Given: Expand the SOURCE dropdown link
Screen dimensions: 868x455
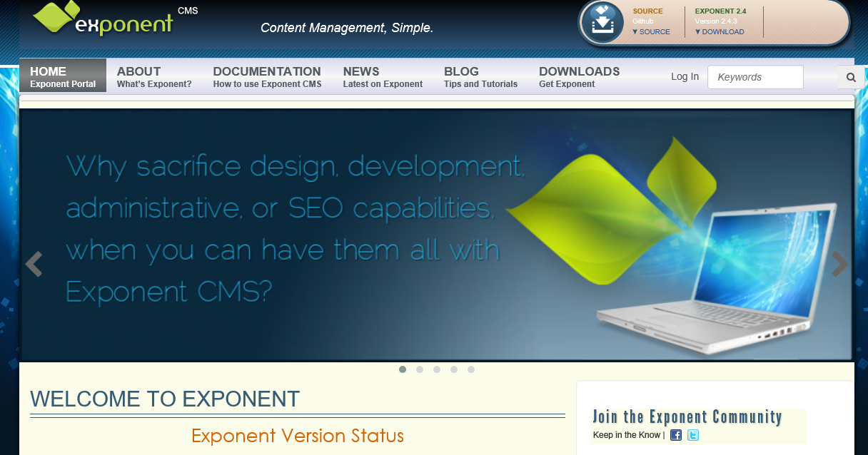Looking at the screenshot, I should [x=651, y=32].
